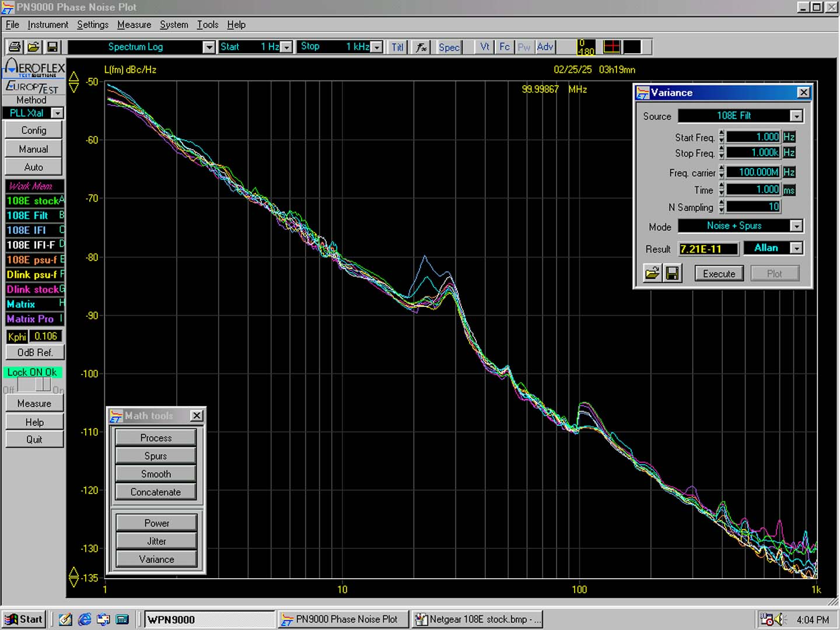This screenshot has height=630, width=840.
Task: Open the Measure menu
Action: click(134, 24)
